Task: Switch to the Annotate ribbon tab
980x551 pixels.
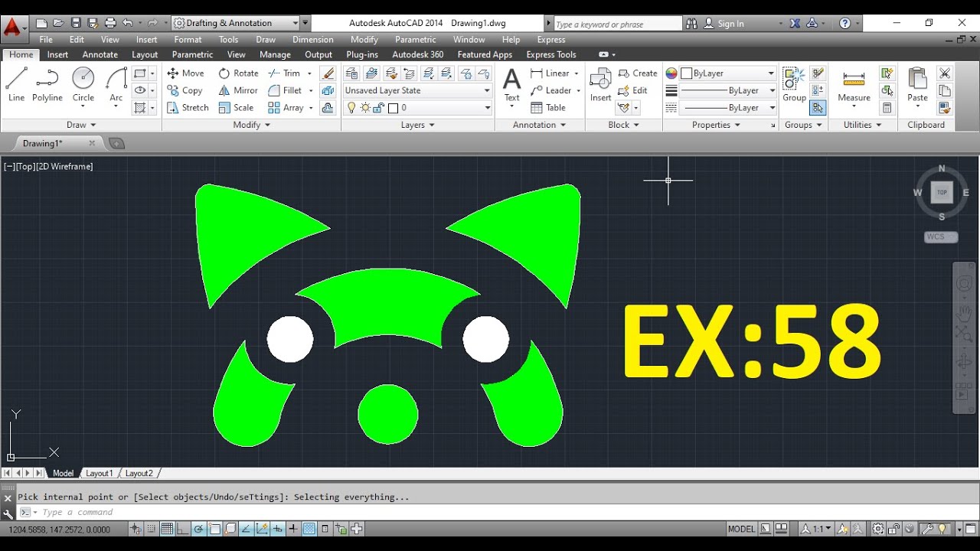Action: [100, 54]
